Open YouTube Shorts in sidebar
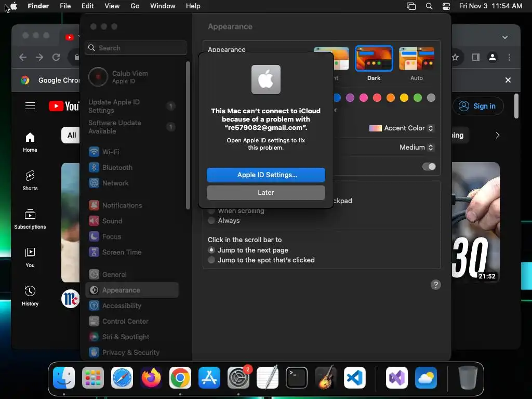Viewport: 532px width, 399px height. pyautogui.click(x=30, y=180)
